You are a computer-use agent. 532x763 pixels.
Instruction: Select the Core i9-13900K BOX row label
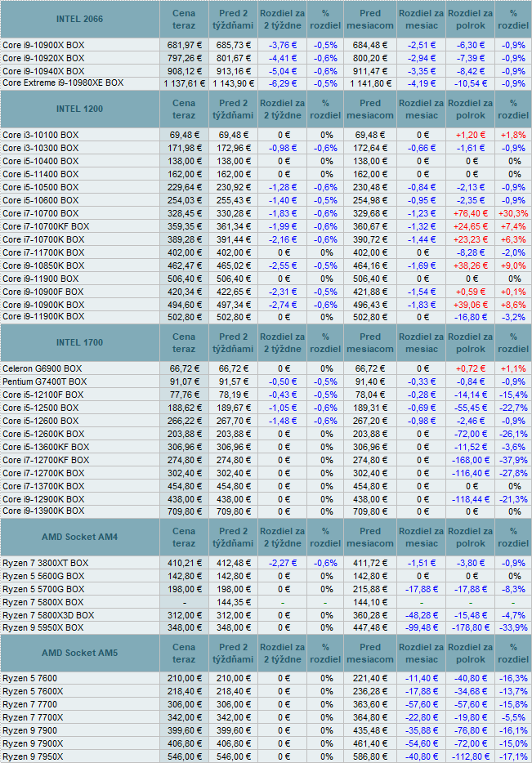pyautogui.click(x=43, y=511)
